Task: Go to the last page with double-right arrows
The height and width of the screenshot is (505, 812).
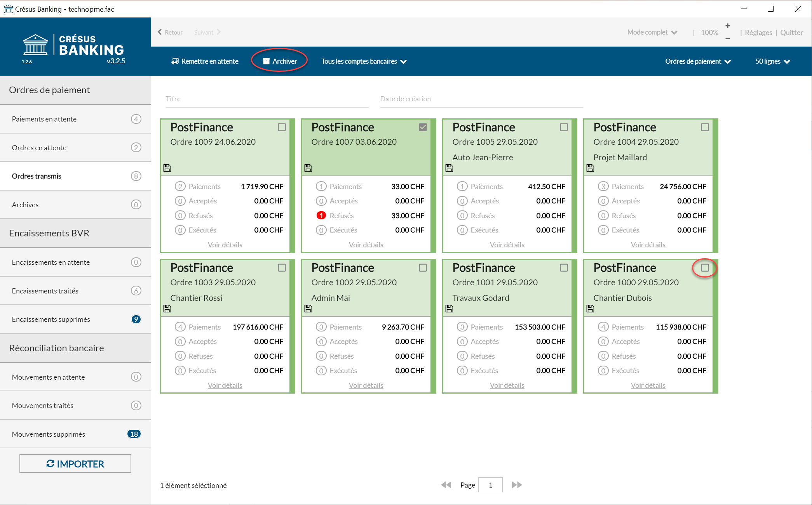Action: coord(517,485)
